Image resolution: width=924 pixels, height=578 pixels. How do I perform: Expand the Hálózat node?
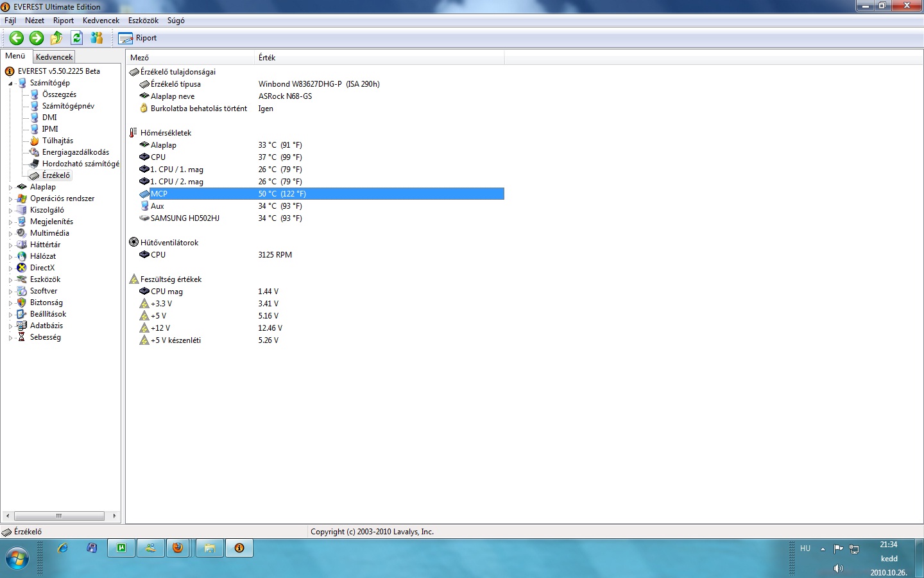coord(10,257)
